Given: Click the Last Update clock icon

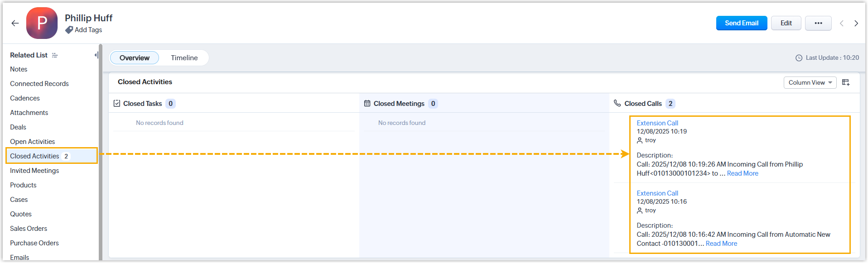Looking at the screenshot, I should pos(799,58).
